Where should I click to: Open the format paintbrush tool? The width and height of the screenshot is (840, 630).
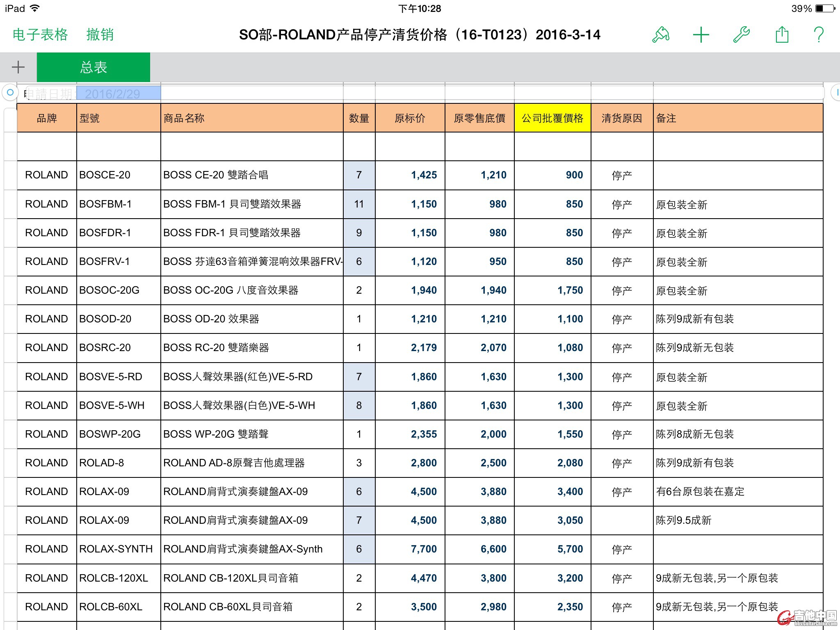click(661, 34)
